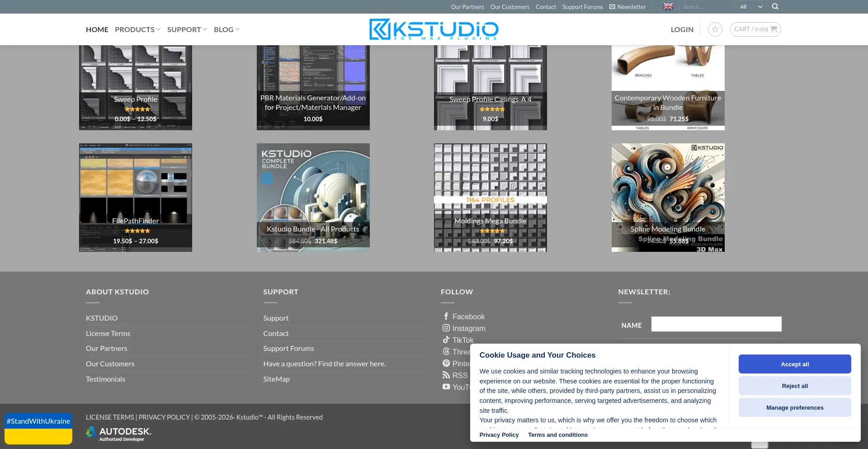Expand the SUPPORT menu
868x449 pixels.
pyautogui.click(x=187, y=29)
